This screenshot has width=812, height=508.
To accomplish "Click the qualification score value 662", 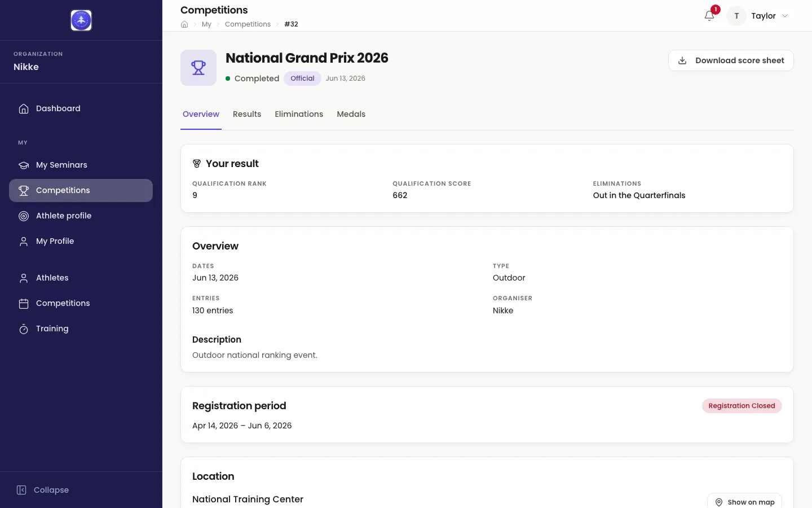I will 400,195.
